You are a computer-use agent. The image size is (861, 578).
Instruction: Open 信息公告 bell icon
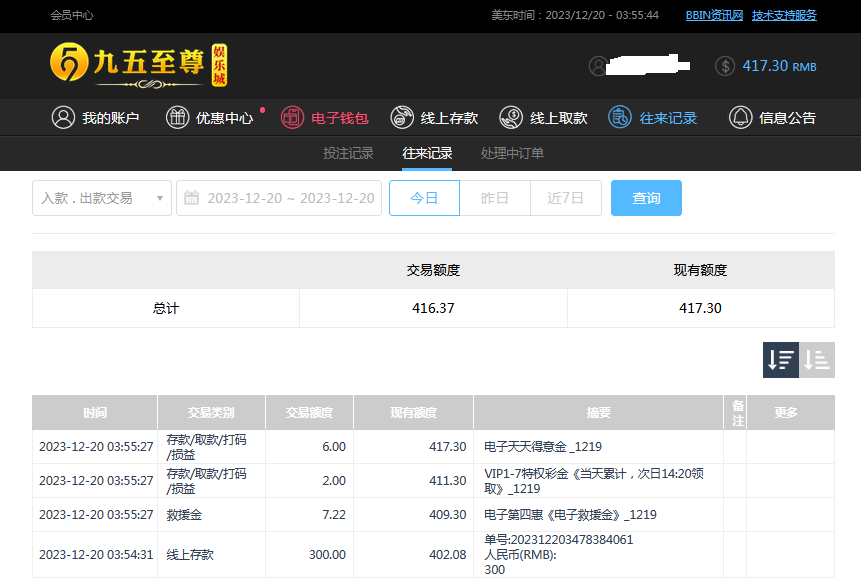pyautogui.click(x=740, y=118)
